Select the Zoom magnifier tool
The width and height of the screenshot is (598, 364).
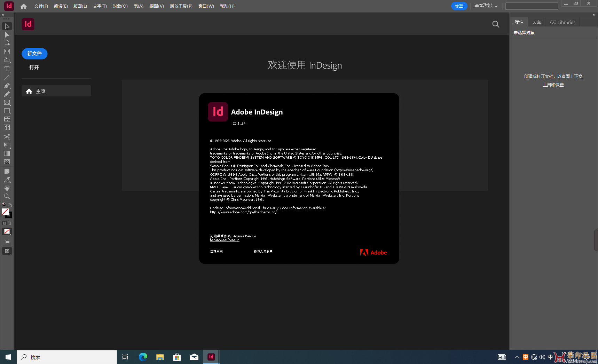7,196
